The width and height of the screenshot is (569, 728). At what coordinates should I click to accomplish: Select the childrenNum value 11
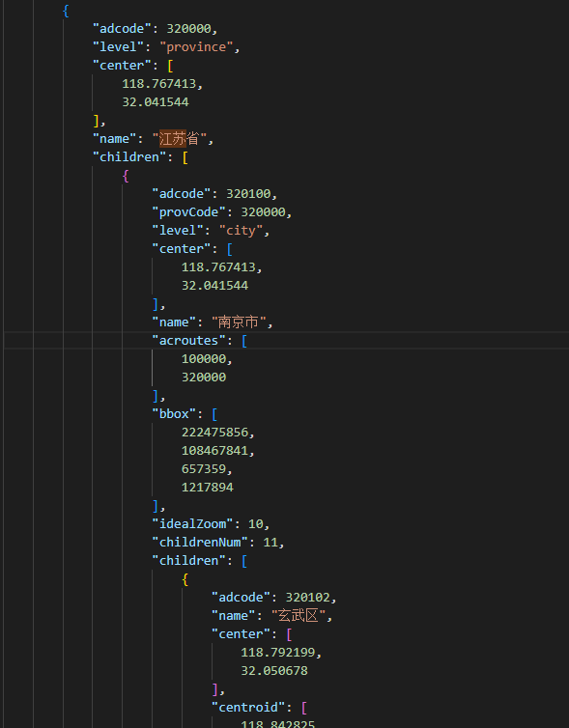(270, 543)
